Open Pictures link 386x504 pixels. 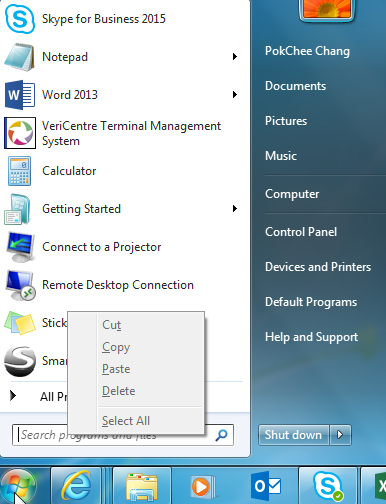pyautogui.click(x=286, y=121)
